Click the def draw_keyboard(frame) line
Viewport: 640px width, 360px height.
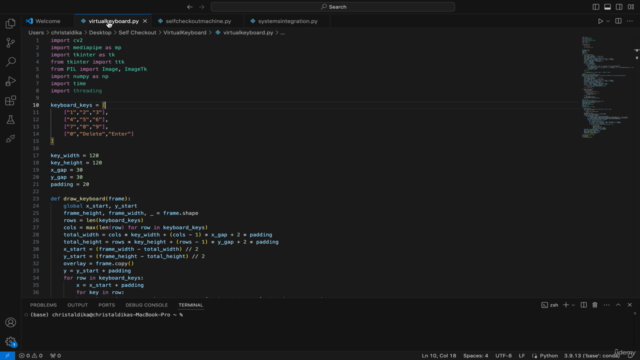90,199
